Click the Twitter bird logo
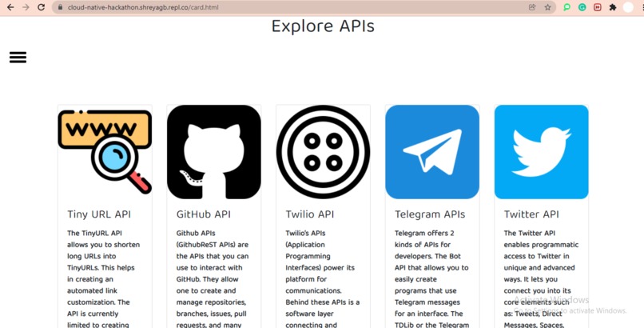The height and width of the screenshot is (328, 644). (x=541, y=152)
